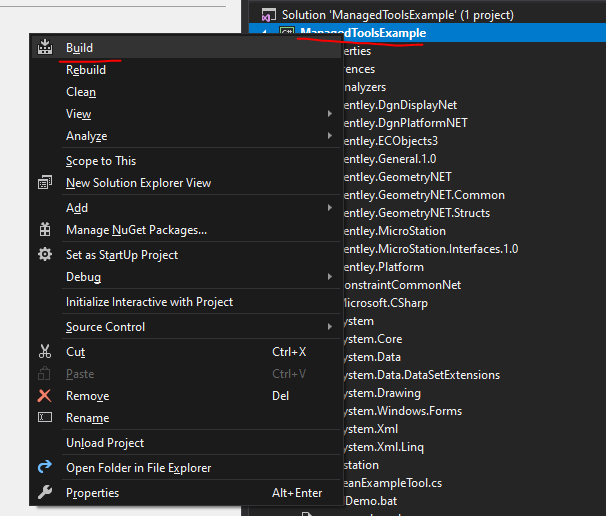
Task: Expand the Source Control submenu arrow
Action: coord(330,327)
